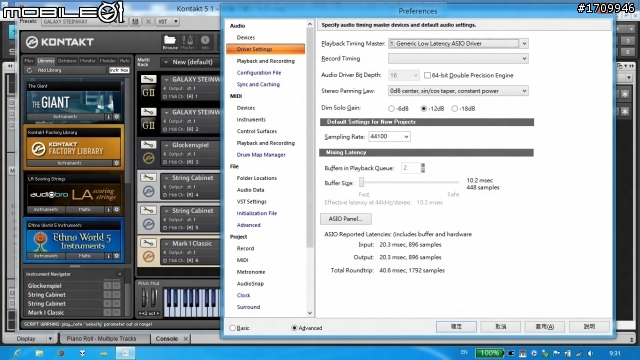Viewport: 640px width, 360px height.
Task: Click the save preset icon in Kontakt plugin toolbar
Action: [x=135, y=21]
